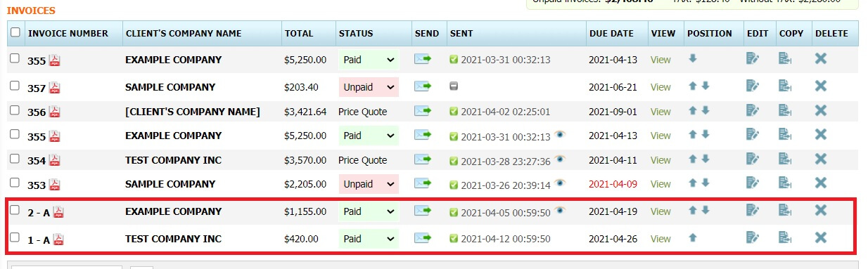Edit invoice 2 - A using the edit icon

point(753,211)
